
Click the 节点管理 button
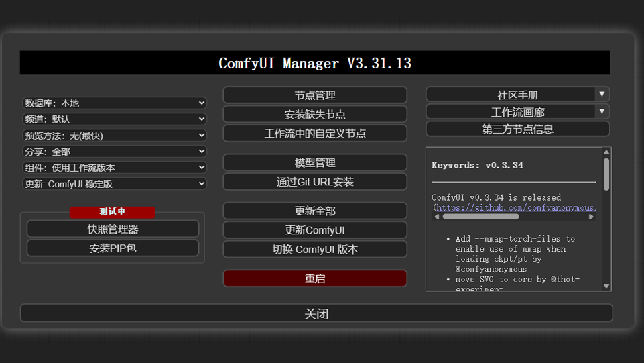point(315,95)
